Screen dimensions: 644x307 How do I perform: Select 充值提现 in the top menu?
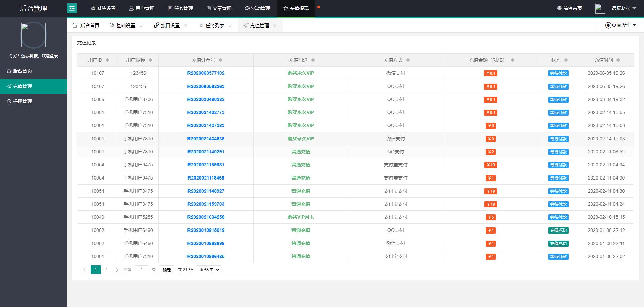[x=296, y=8]
